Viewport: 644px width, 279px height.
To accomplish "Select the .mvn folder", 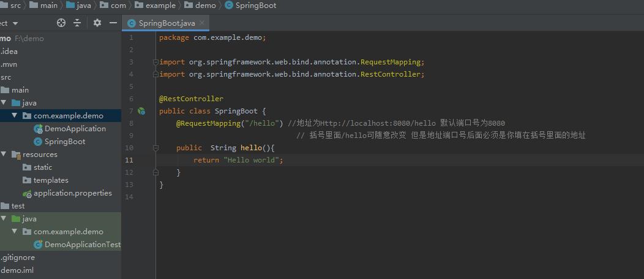I will pyautogui.click(x=9, y=64).
